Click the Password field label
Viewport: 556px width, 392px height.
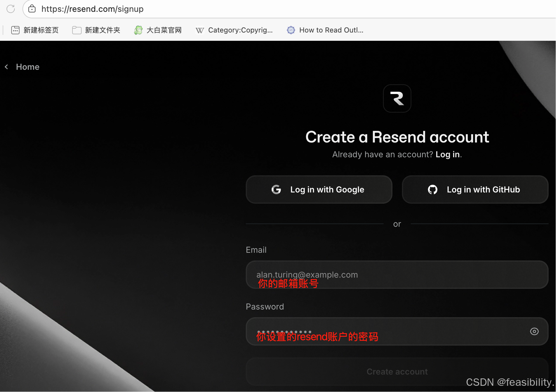[265, 307]
